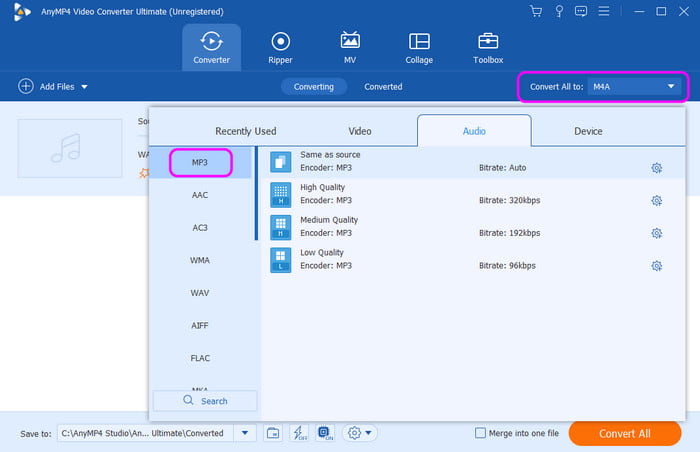Click the audio file music thumbnail
The image size is (700, 452).
(70, 148)
